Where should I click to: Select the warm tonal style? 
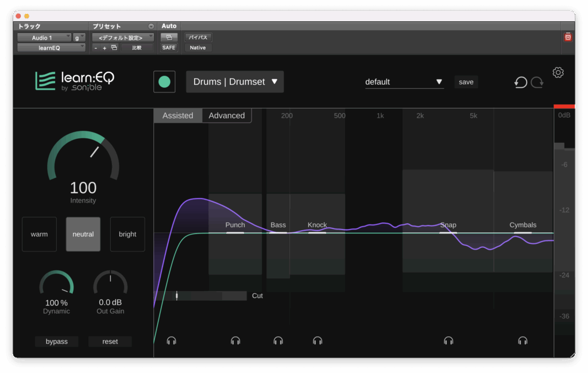click(40, 234)
